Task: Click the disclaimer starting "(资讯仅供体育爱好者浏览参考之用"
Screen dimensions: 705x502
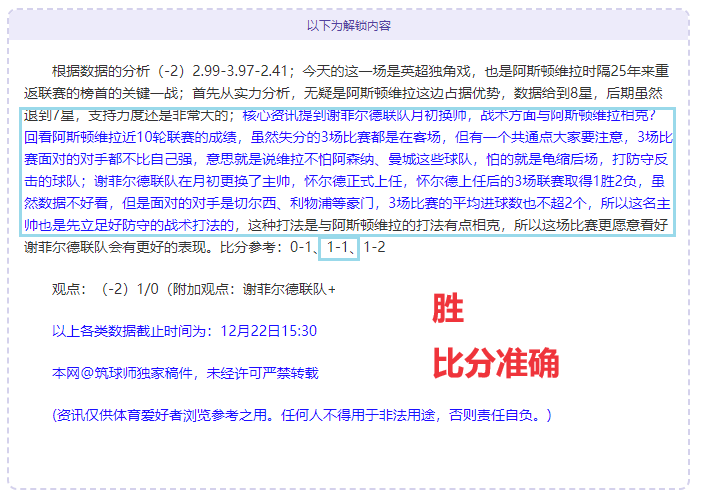Action: 302,415
